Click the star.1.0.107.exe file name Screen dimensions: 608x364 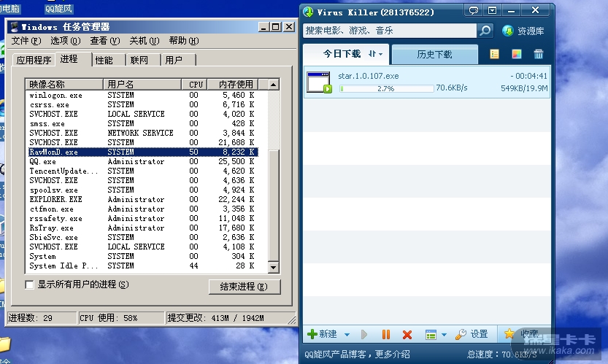pyautogui.click(x=368, y=76)
